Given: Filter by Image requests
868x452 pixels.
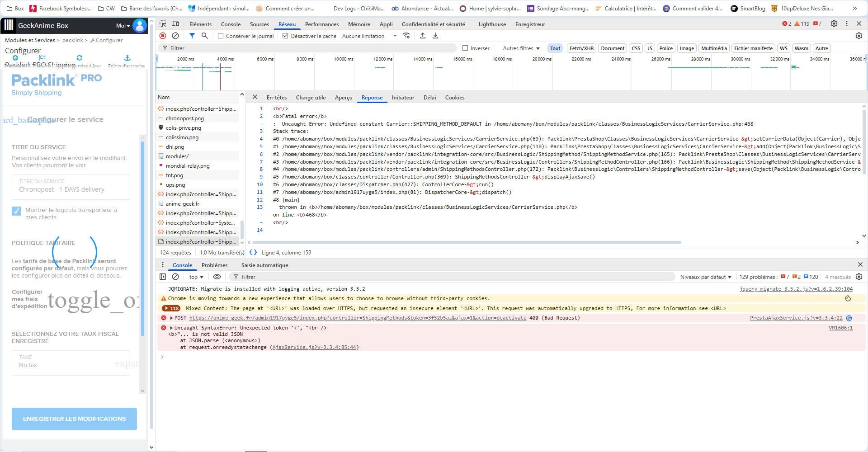Looking at the screenshot, I should click(687, 48).
